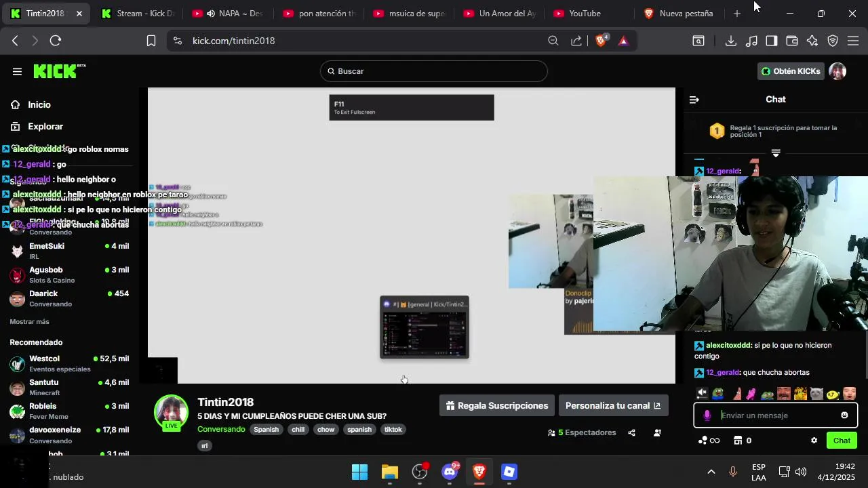Select the irl tag
The image size is (868, 488).
(x=205, y=445)
